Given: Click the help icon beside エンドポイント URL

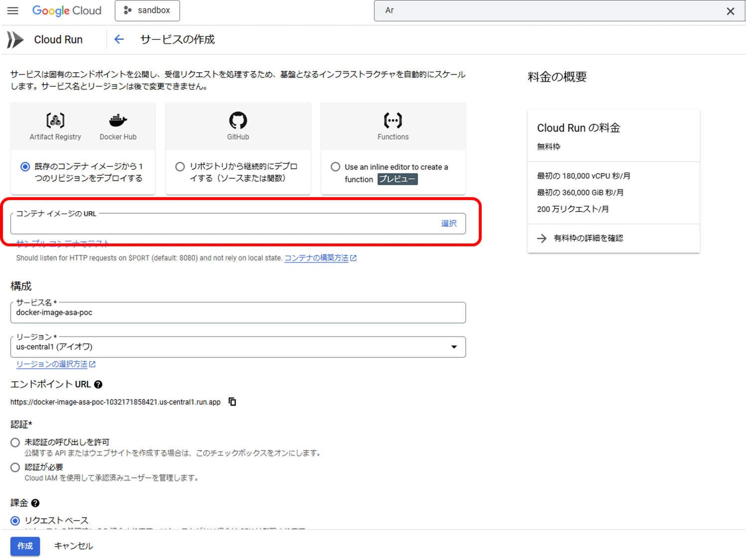Looking at the screenshot, I should [x=99, y=384].
